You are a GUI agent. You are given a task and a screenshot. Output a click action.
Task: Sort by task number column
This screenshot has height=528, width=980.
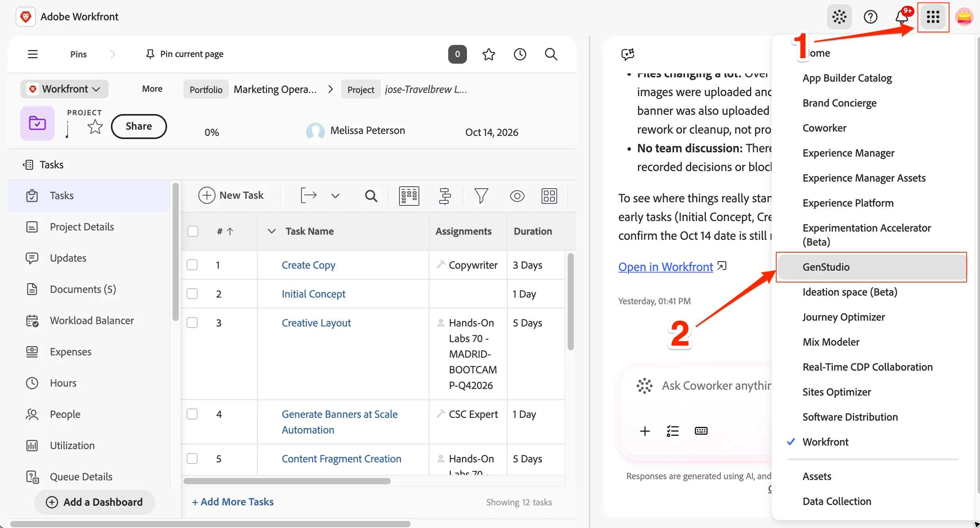tap(225, 231)
